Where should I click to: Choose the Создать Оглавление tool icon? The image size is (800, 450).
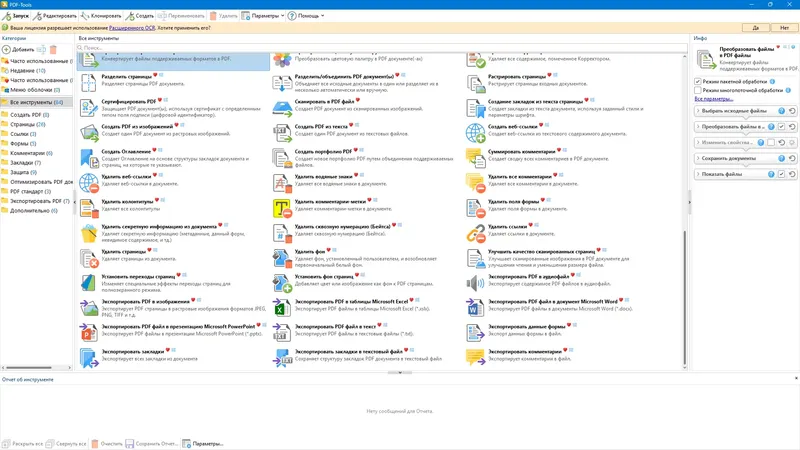coord(89,158)
